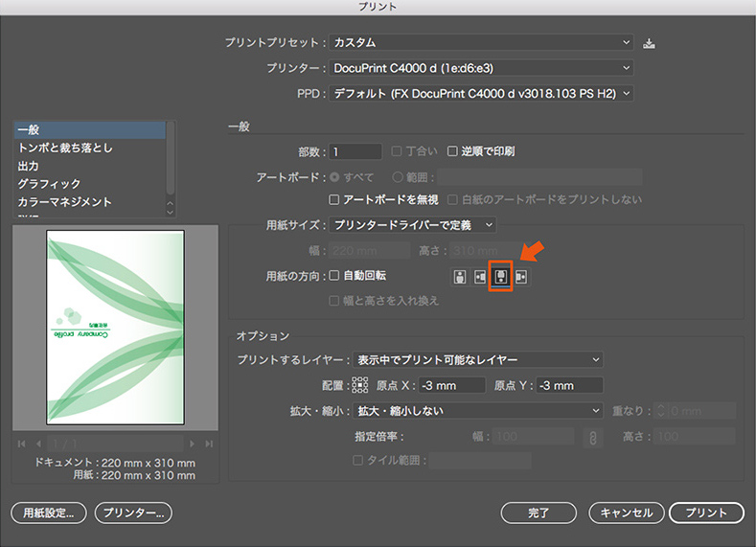Click the キャンセル button
This screenshot has width=756, height=547.
tap(627, 513)
